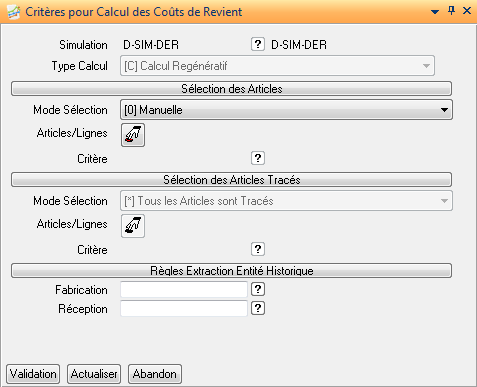The image size is (477, 387).
Task: Click the application icon in the title bar
Action: 14,12
